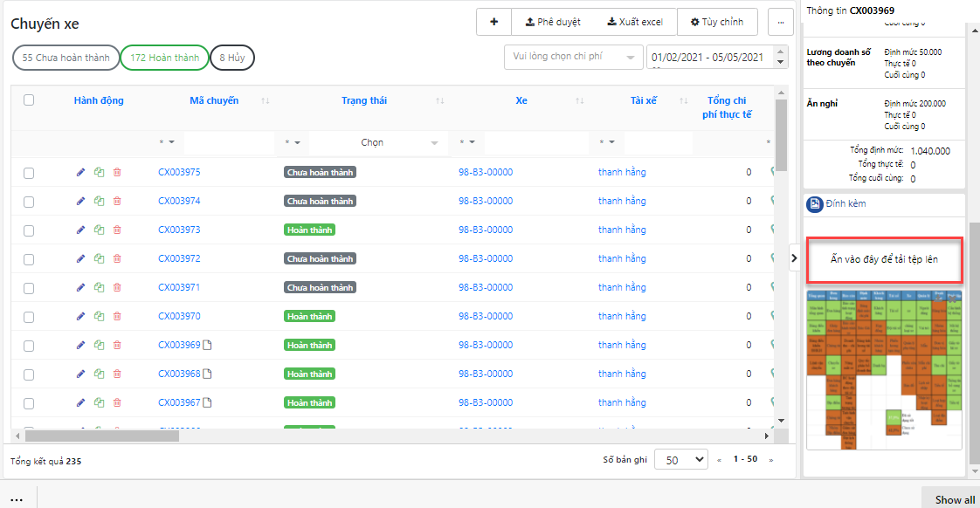
Task: Collapse the info side panel arrow
Action: click(x=794, y=257)
